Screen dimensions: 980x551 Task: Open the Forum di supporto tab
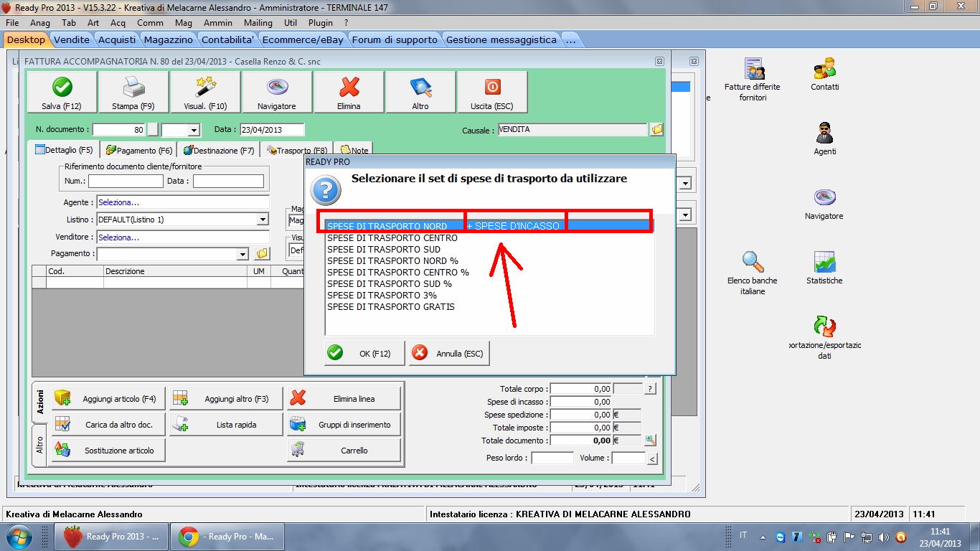click(395, 39)
